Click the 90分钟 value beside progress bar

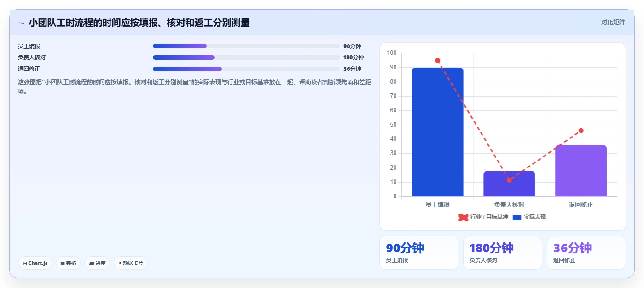352,46
